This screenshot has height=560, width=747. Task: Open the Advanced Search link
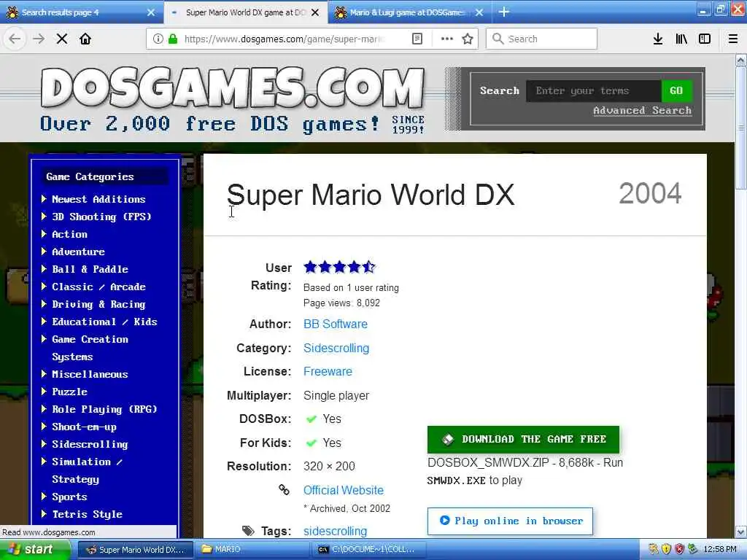coord(642,111)
